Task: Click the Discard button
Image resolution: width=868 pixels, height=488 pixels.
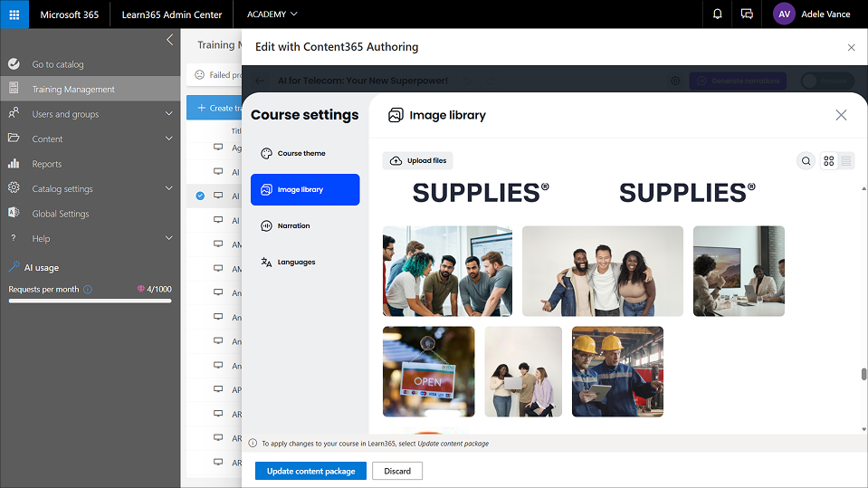Action: click(397, 471)
